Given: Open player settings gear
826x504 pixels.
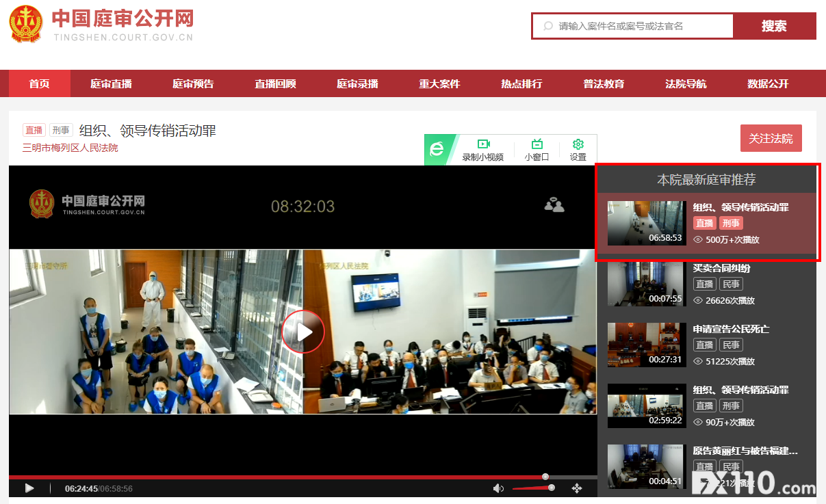Looking at the screenshot, I should coord(578,150).
